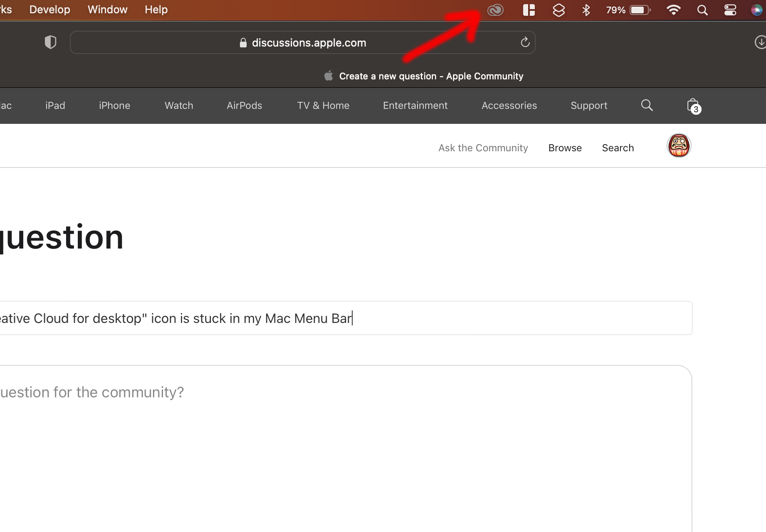Open the Bluetooth status menu

tap(586, 10)
